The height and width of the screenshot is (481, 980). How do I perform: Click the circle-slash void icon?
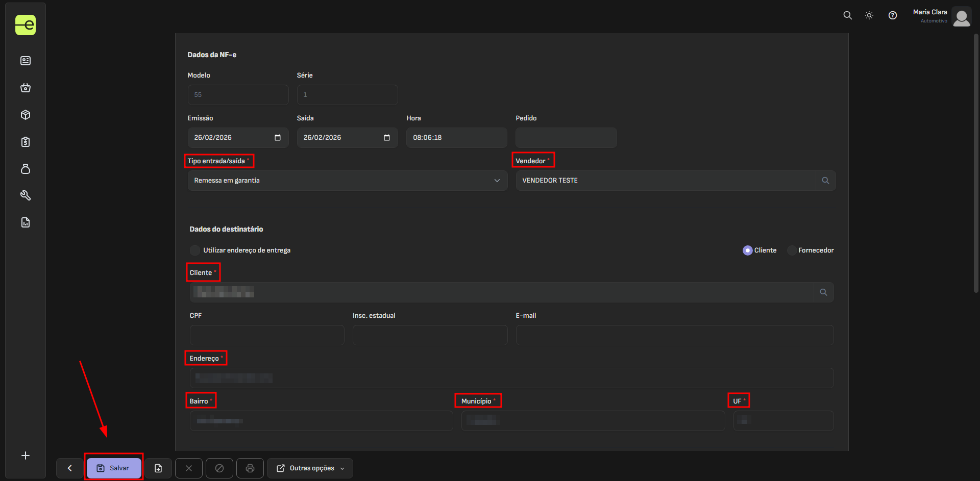click(219, 468)
